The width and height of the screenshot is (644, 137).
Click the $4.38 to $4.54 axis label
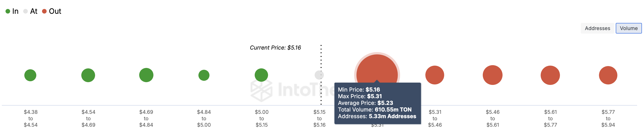[x=31, y=118]
